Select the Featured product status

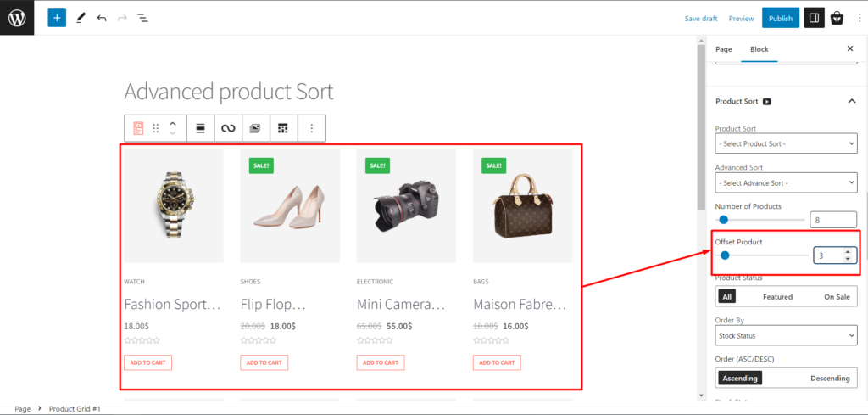[778, 297]
